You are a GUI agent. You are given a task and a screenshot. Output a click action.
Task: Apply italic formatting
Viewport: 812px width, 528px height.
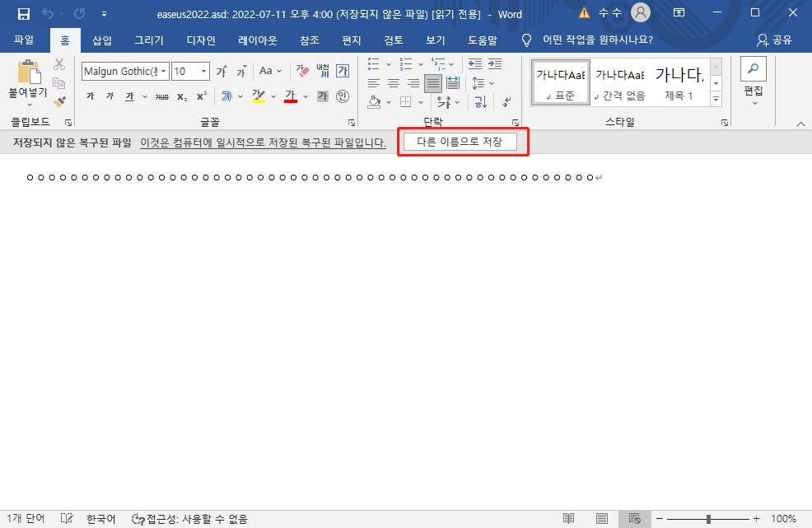pos(109,96)
